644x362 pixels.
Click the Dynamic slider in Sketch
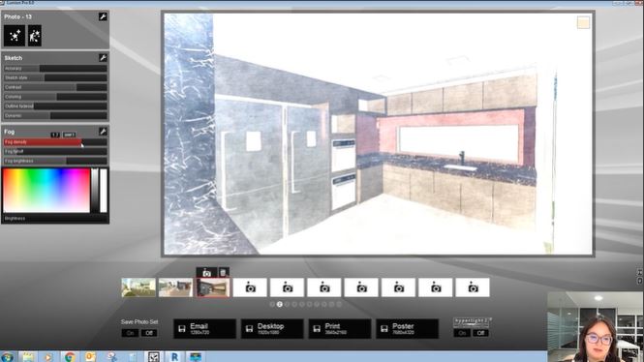click(x=55, y=115)
